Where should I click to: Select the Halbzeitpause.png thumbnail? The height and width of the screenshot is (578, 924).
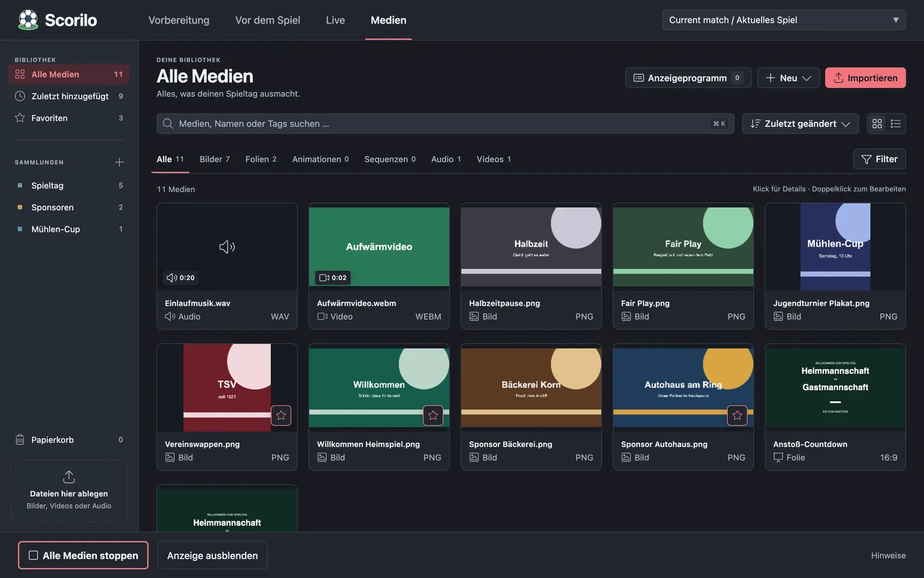(531, 247)
